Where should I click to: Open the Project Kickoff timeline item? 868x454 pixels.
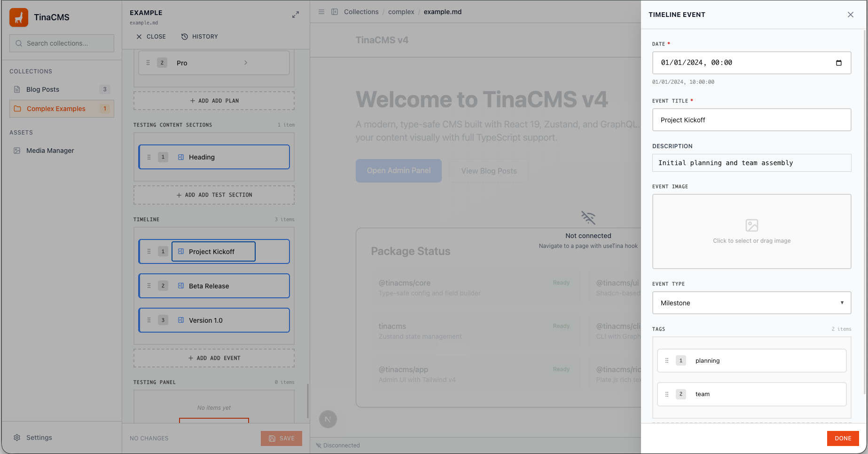(x=214, y=252)
